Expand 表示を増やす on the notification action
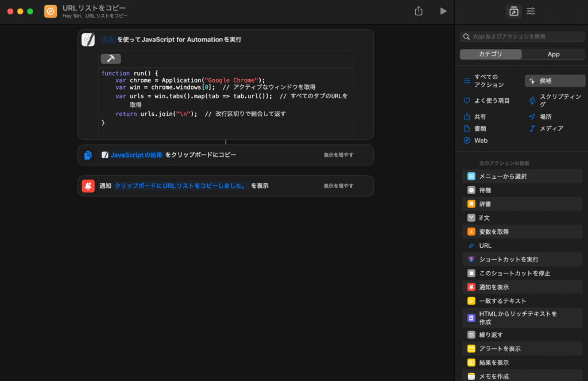The height and width of the screenshot is (381, 588). pos(338,186)
